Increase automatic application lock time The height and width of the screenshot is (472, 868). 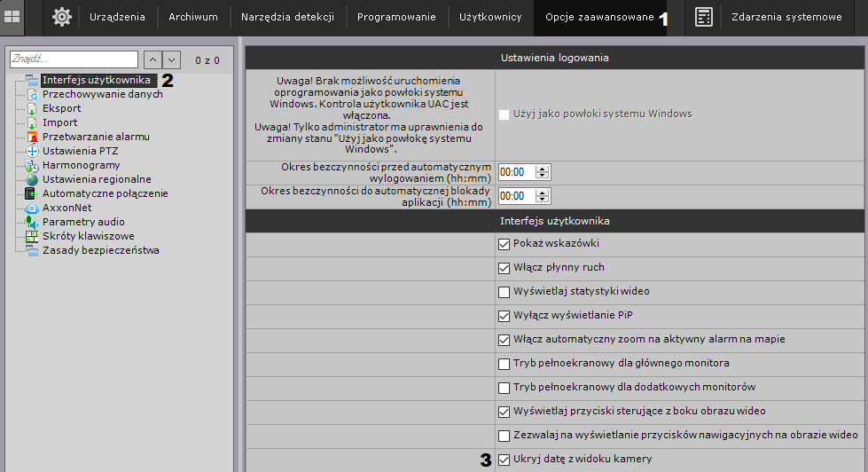click(543, 193)
